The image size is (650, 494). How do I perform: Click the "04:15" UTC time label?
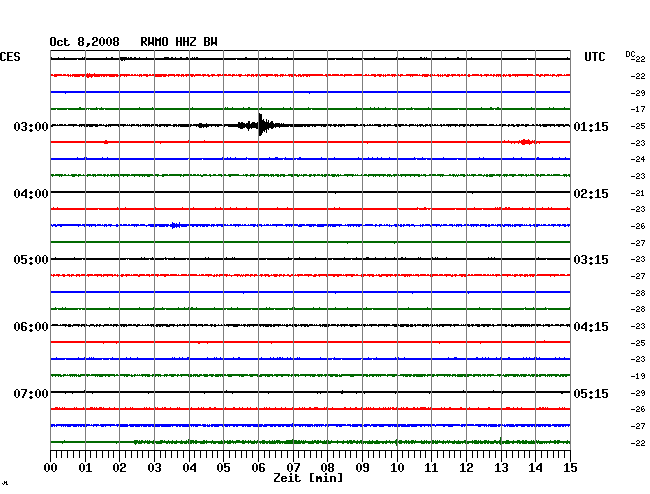coord(591,327)
